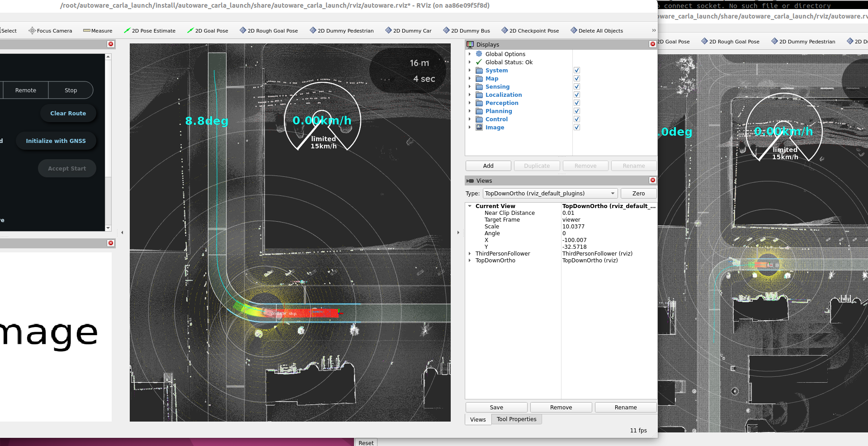Viewport: 868px width, 446px height.
Task: Click the Map folder icon
Action: (x=479, y=78)
